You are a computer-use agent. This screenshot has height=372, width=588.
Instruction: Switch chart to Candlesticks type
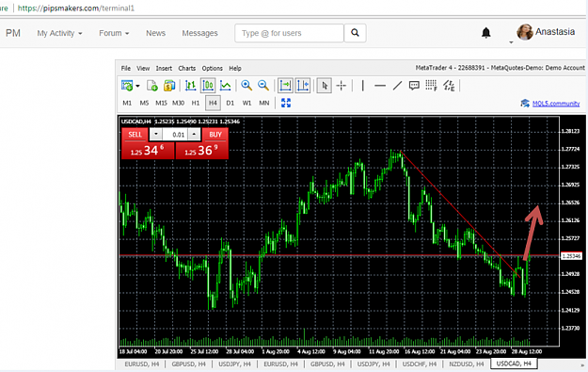(208, 86)
